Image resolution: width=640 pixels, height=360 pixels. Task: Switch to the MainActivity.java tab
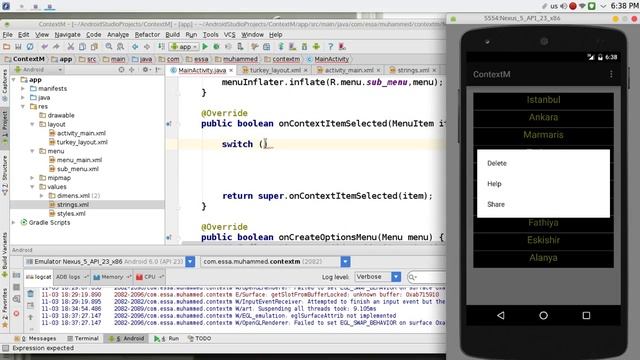(x=202, y=70)
